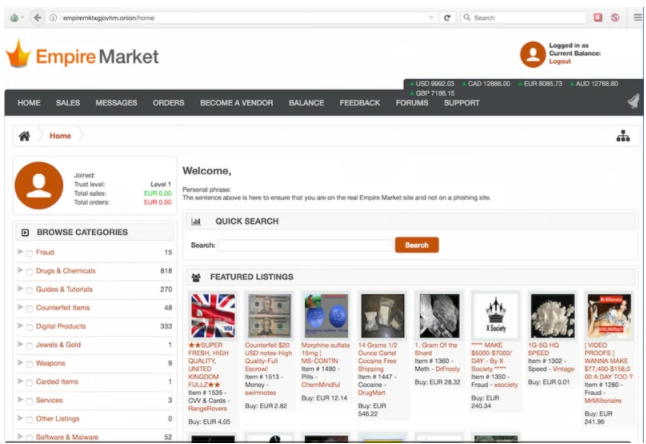
Task: Tick the Fraud category checkbox
Action: click(29, 253)
